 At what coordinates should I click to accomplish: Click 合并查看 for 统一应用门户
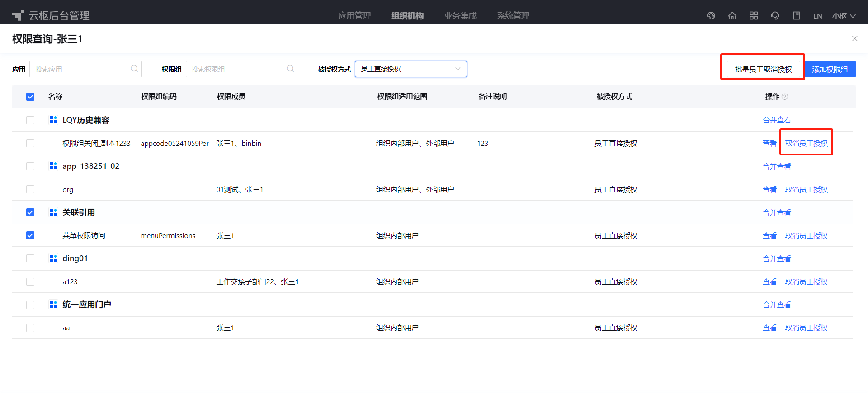point(777,305)
